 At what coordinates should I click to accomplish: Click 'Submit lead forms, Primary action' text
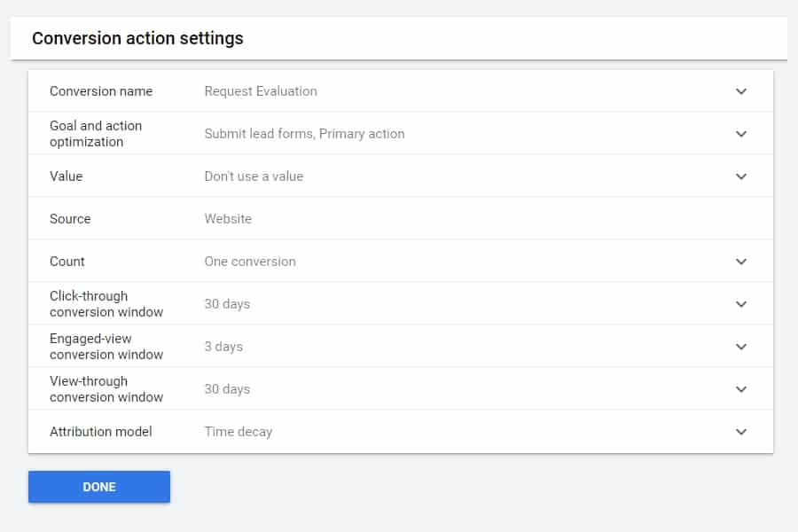coord(304,134)
